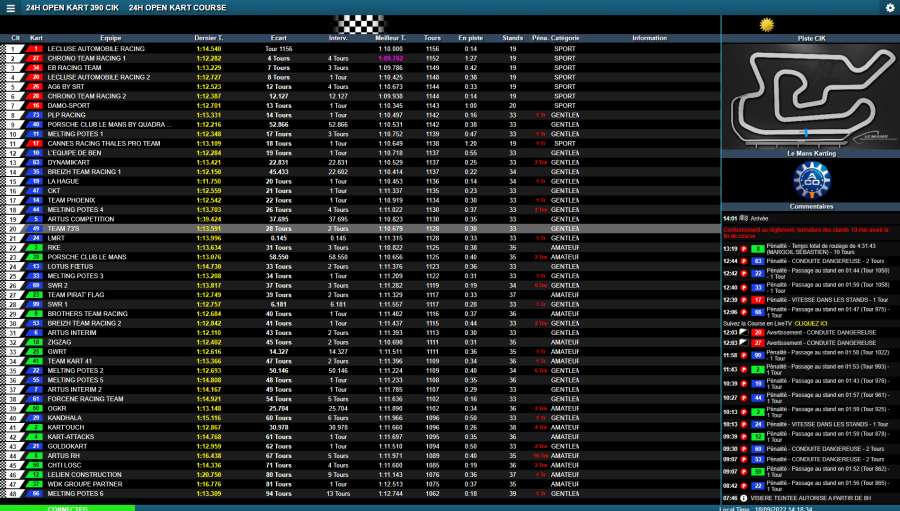This screenshot has width=900, height=511.
Task: Click the Piste CIK track map
Action: pos(811,95)
